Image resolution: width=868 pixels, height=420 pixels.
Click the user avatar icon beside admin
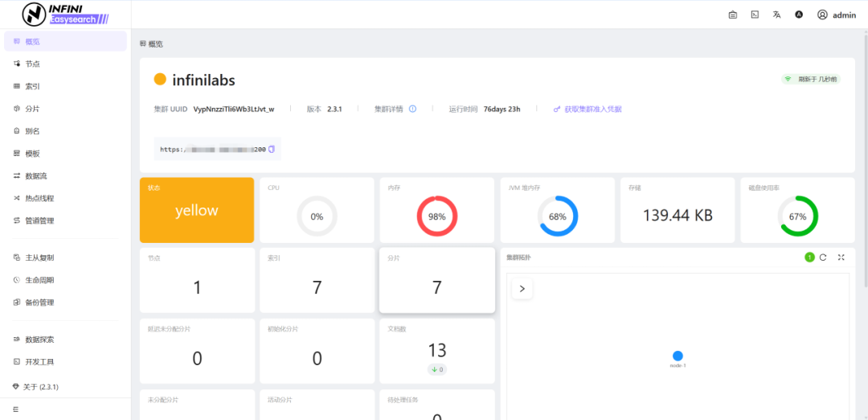pos(822,15)
